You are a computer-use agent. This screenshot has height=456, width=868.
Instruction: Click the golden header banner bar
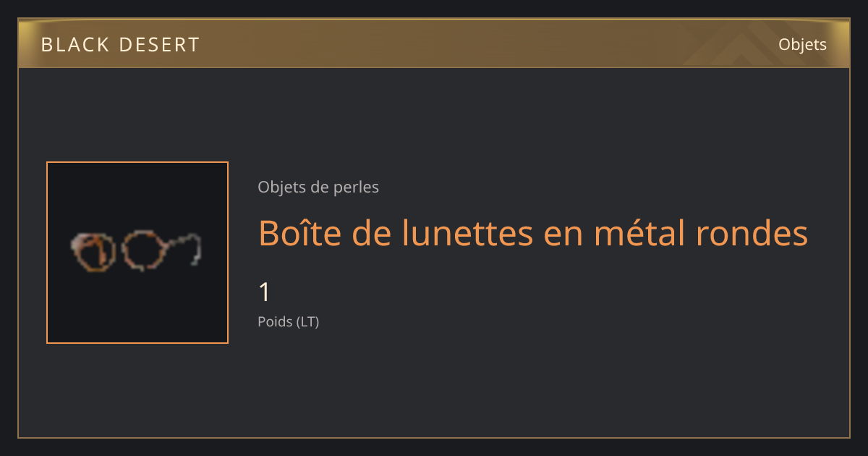tap(434, 43)
